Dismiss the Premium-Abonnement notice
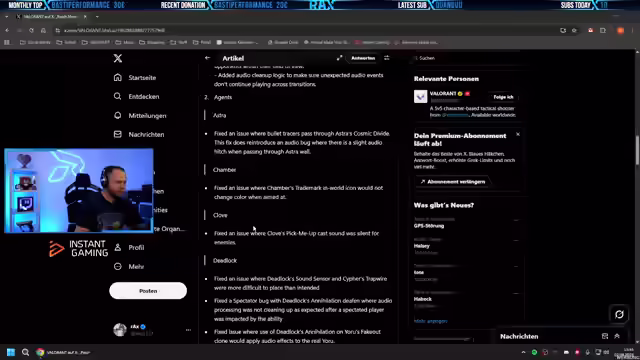The height and width of the screenshot is (360, 640). pyautogui.click(x=518, y=134)
